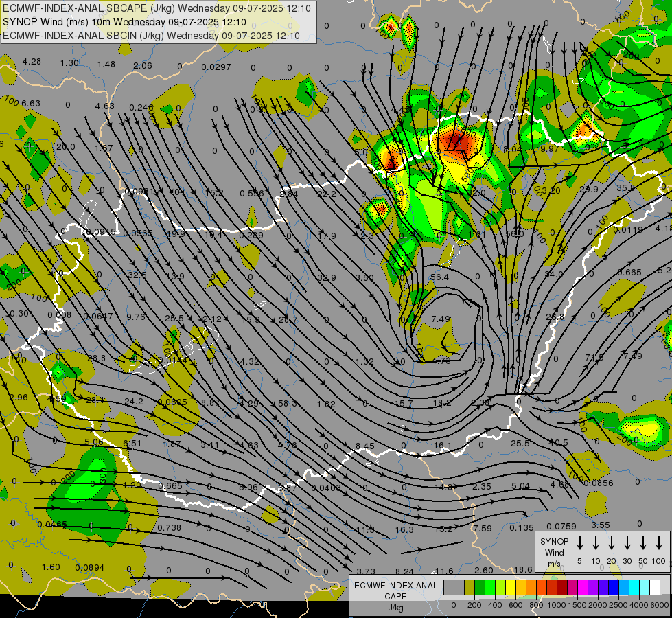Click the 1.60 map value
Screen dimensions: 672x618
(51, 567)
